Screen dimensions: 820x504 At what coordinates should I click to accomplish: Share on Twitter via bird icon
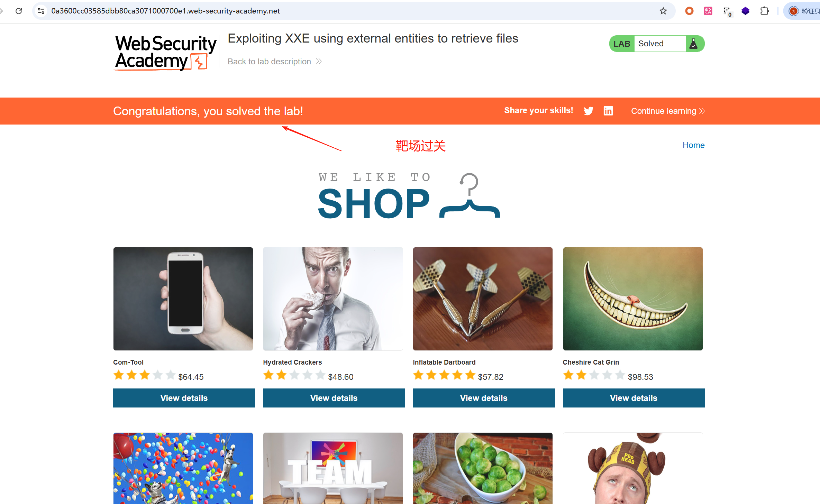[x=589, y=111]
